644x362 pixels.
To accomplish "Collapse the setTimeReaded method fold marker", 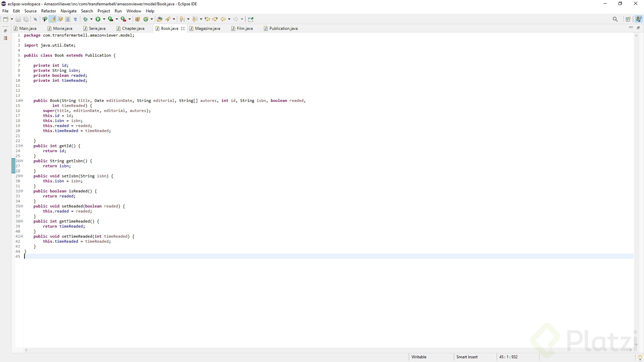I will pos(22,236).
